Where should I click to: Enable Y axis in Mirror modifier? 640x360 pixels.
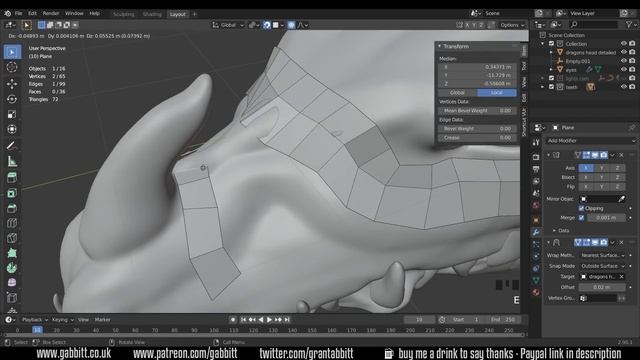point(602,168)
